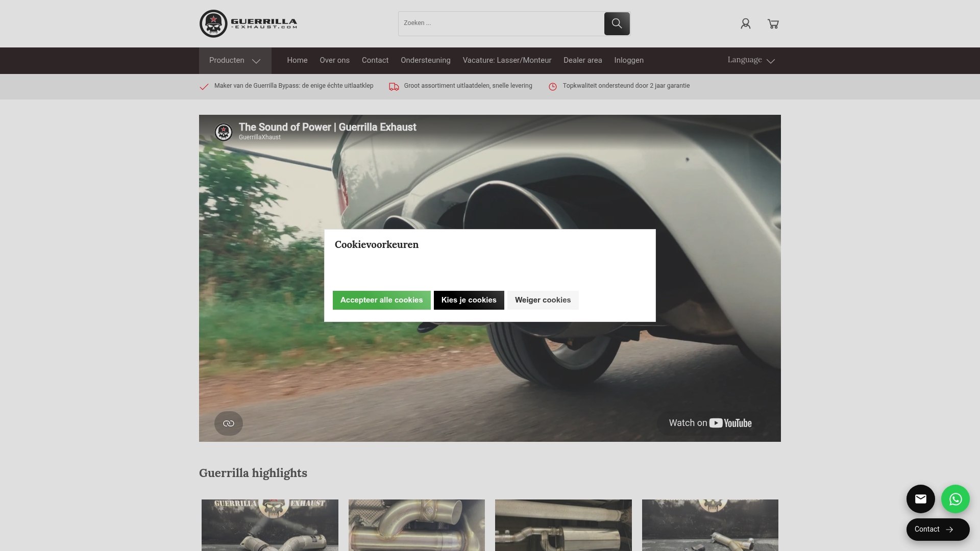Open the Language selector

click(x=751, y=60)
